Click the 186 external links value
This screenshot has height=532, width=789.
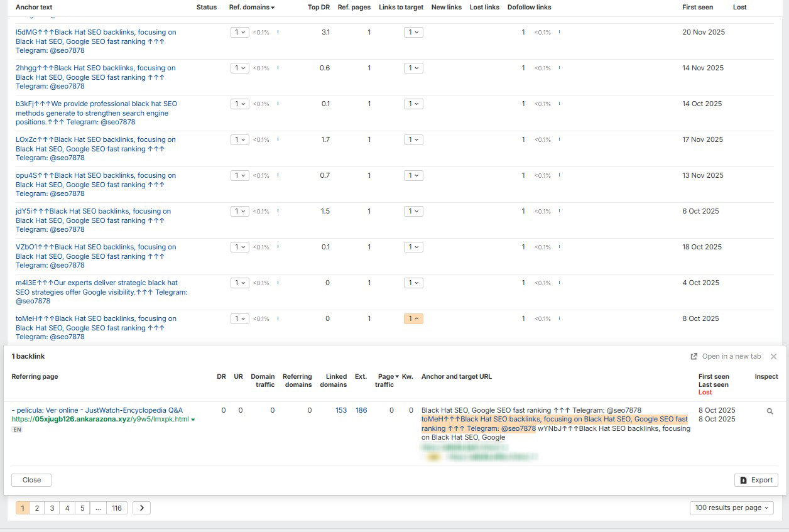click(x=361, y=411)
